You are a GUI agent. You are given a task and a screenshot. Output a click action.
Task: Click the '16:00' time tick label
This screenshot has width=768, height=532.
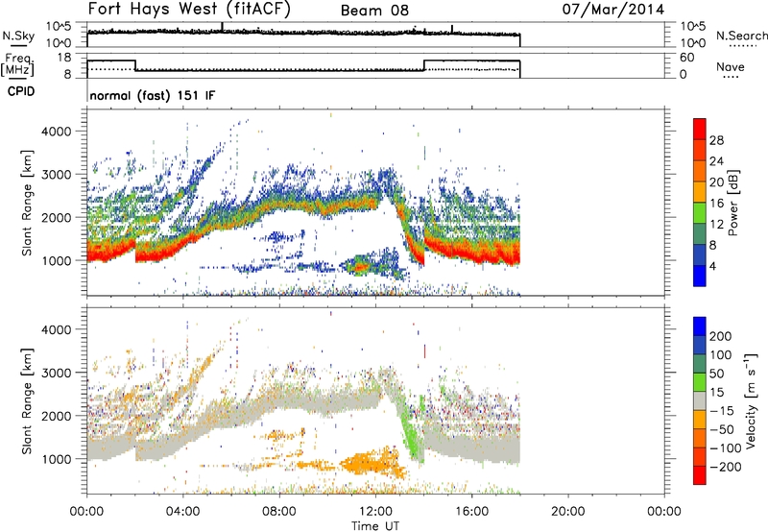(x=471, y=512)
